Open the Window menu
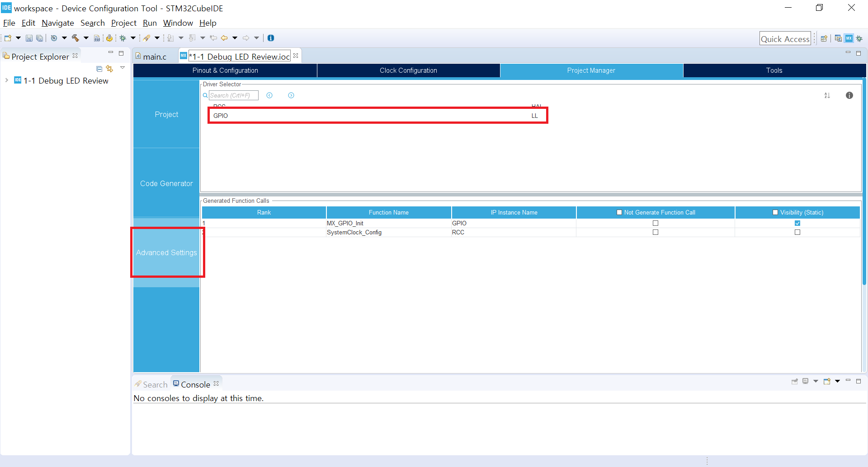The image size is (868, 467). [178, 23]
